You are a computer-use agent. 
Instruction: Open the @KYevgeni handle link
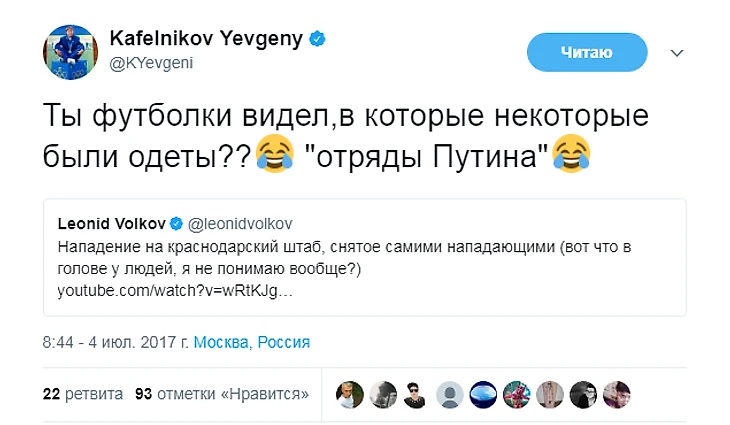(x=158, y=63)
